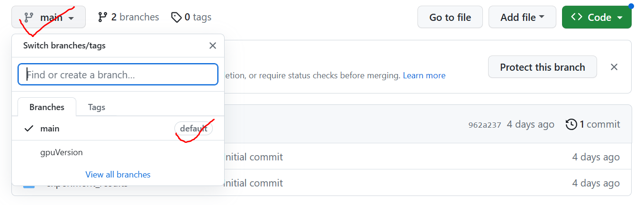Click the tag icon beside 0 tags
This screenshot has width=644, height=205.
click(176, 18)
